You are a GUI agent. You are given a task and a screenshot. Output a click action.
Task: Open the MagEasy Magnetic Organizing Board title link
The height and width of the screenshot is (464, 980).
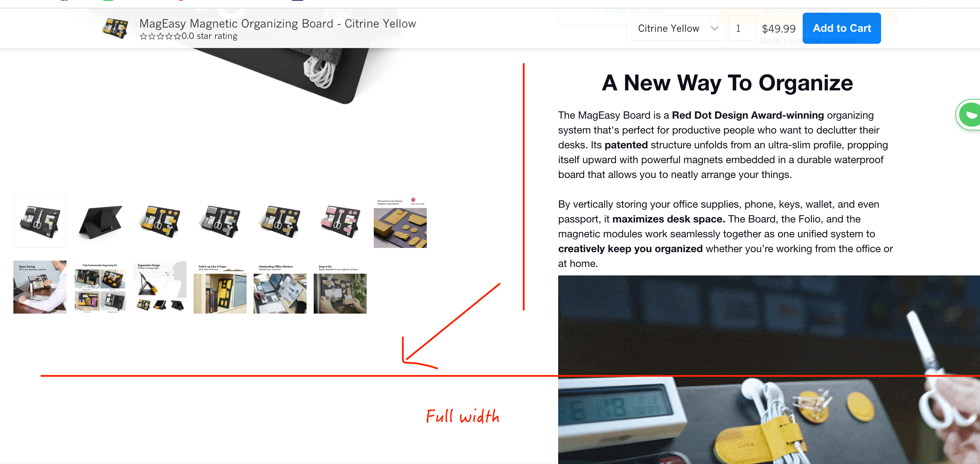tap(277, 24)
